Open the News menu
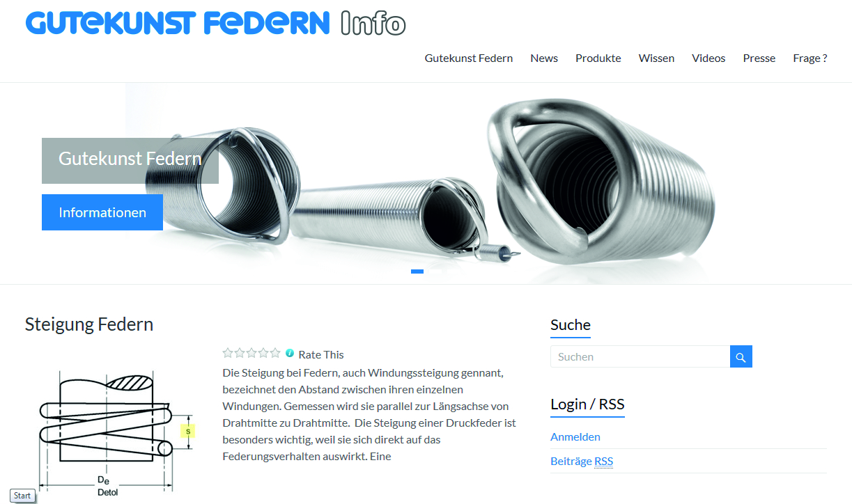Screen dimensions: 852x504 coord(544,58)
